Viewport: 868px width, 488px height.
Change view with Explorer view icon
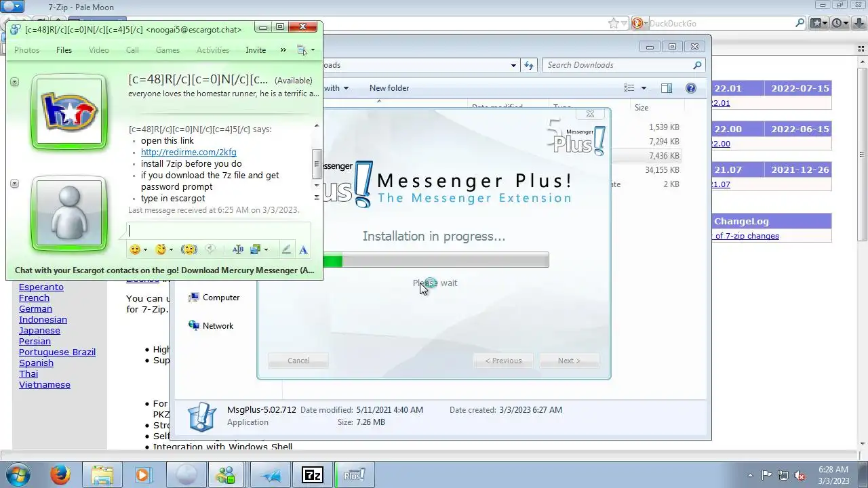[x=629, y=88]
